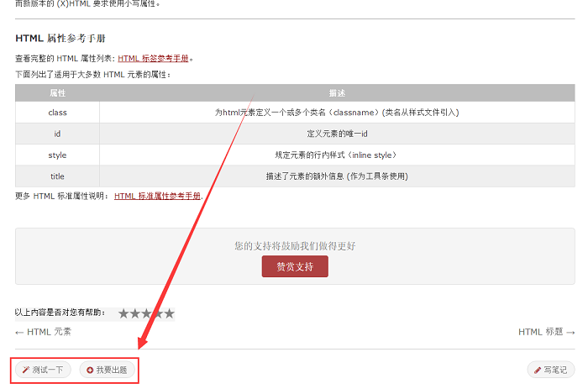Go to next page HTML 标题

[x=547, y=332]
